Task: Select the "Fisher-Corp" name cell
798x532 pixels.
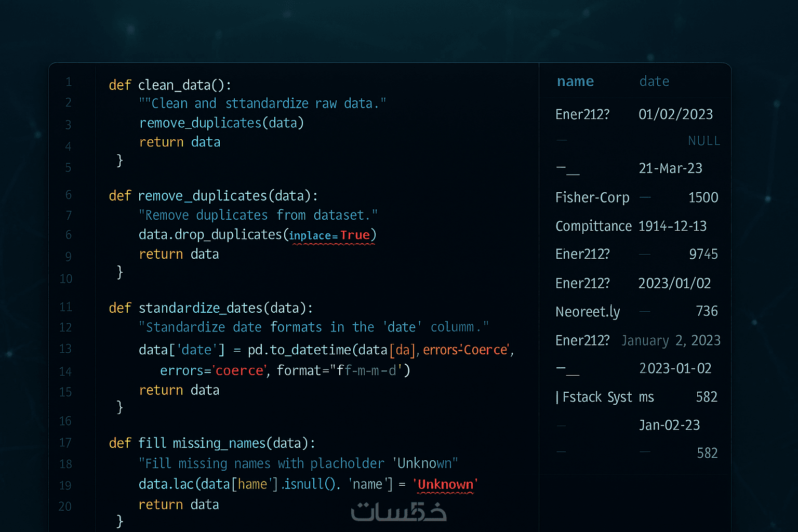Action: (x=592, y=198)
